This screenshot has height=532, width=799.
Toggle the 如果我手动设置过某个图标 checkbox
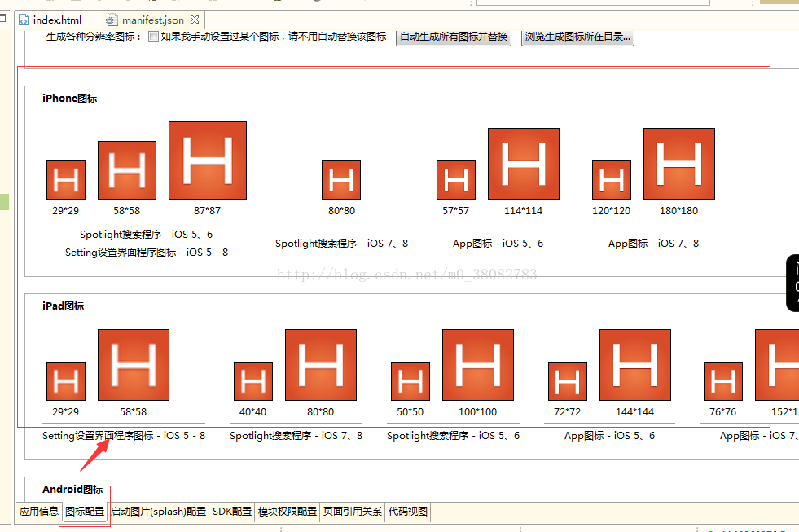click(153, 37)
